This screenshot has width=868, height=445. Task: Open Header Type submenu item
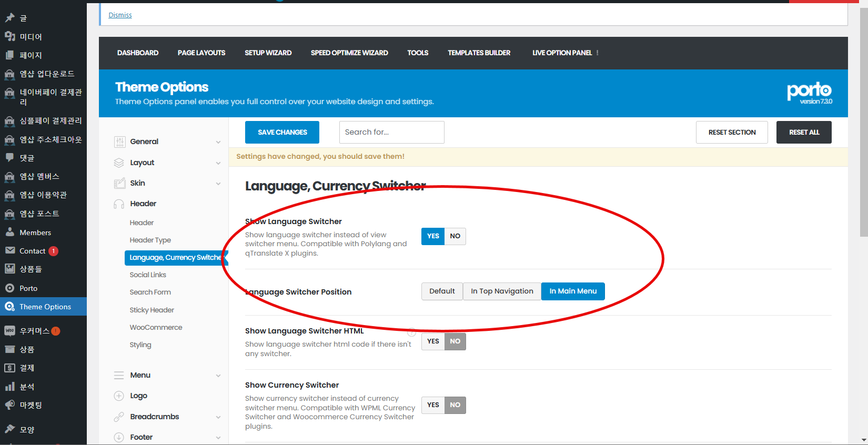[x=150, y=240]
